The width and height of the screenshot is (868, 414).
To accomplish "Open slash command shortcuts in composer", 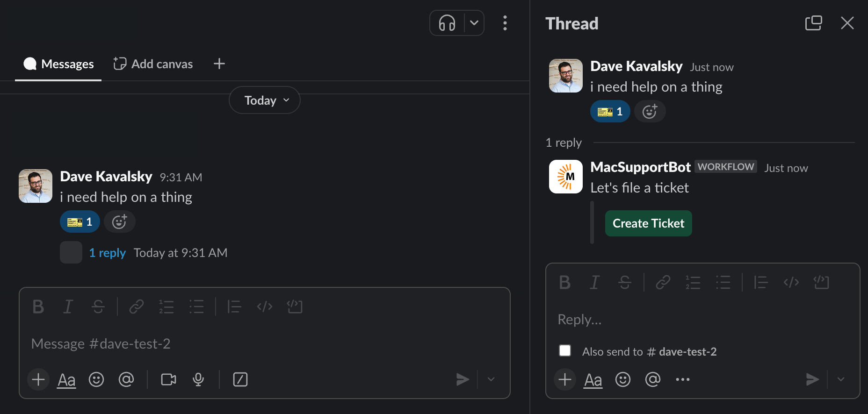I will pyautogui.click(x=240, y=379).
